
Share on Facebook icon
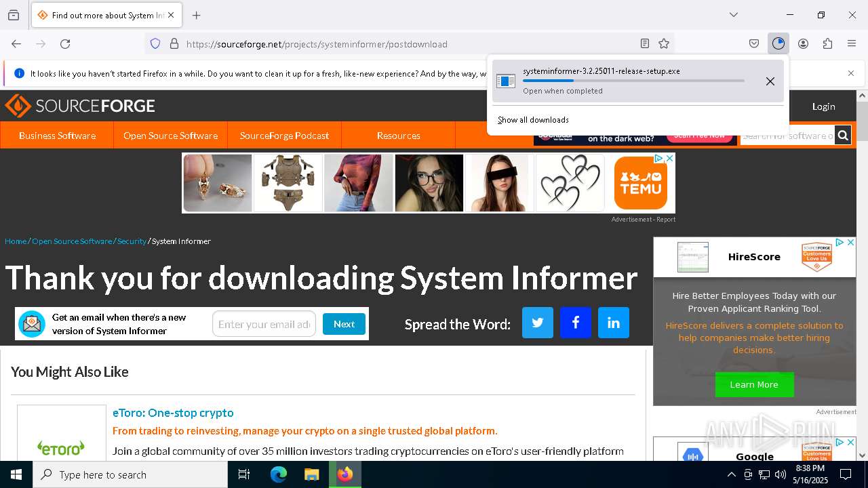pyautogui.click(x=576, y=323)
